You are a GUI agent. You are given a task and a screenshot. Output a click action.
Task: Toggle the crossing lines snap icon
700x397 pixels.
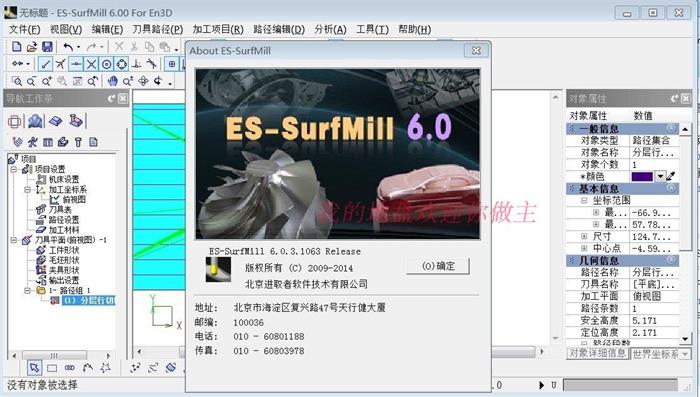pos(61,64)
